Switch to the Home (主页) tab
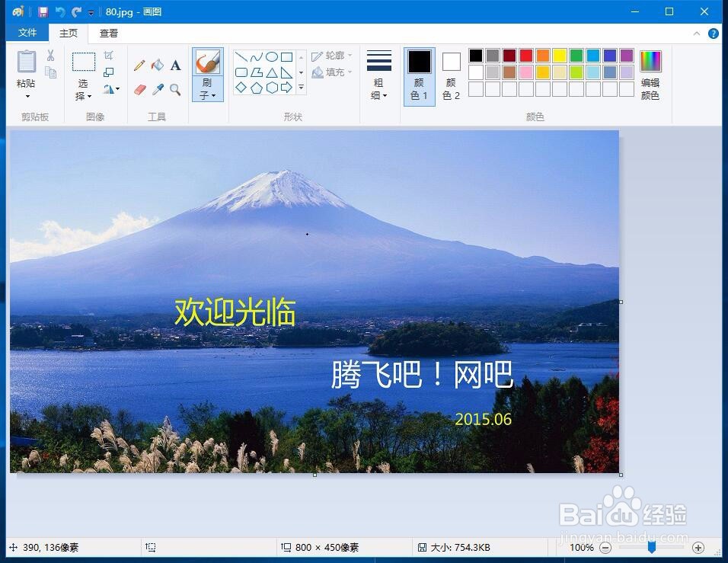Viewport: 728px width, 563px height. click(x=69, y=33)
